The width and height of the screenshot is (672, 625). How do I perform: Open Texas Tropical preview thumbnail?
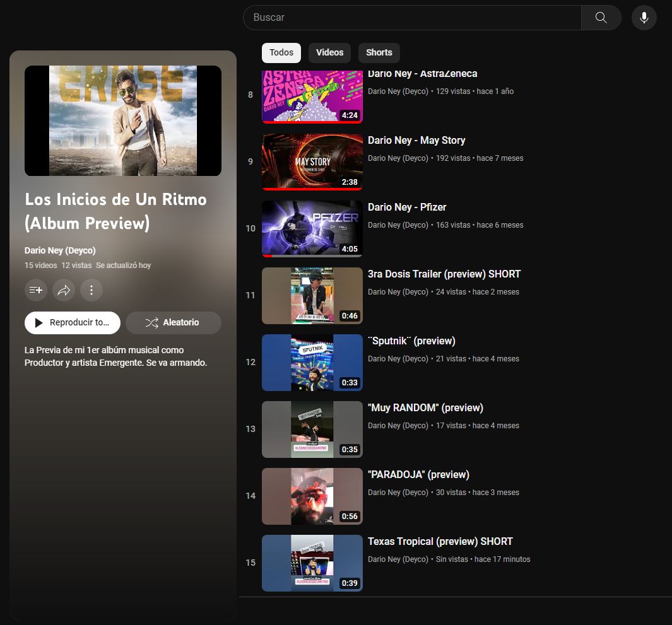pyautogui.click(x=312, y=563)
